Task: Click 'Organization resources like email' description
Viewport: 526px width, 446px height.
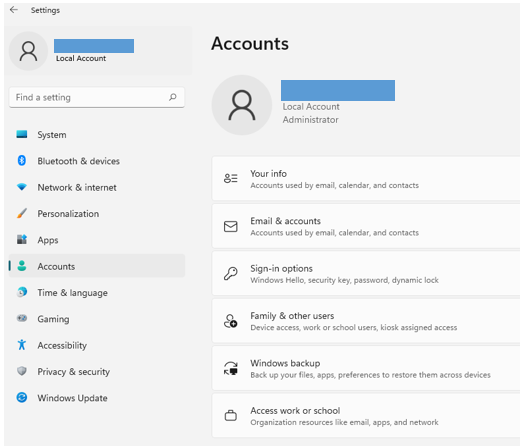Action: (344, 422)
